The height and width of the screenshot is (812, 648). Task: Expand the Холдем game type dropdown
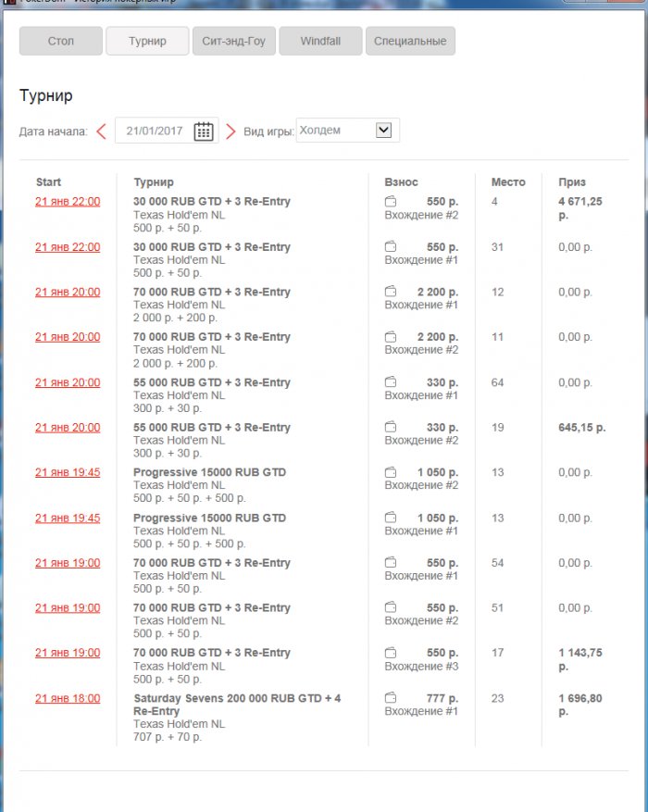[x=384, y=131]
